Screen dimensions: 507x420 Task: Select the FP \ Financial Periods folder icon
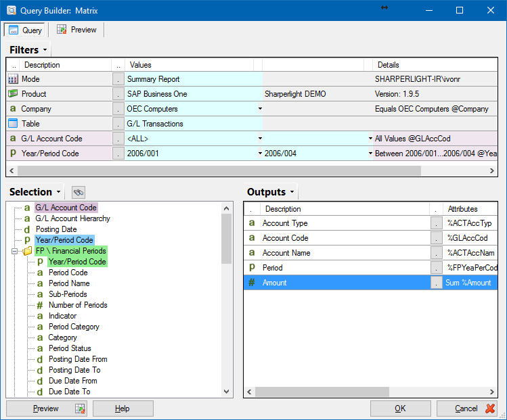(x=27, y=251)
